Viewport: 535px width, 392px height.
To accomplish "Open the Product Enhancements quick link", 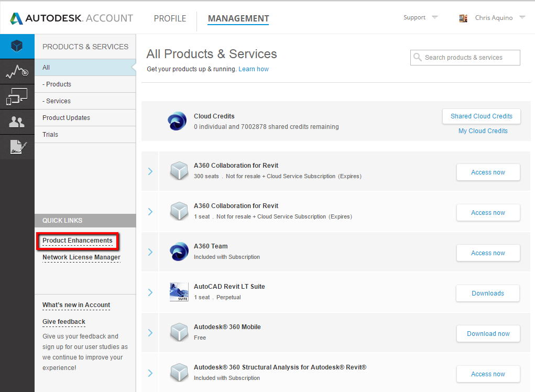I will click(78, 241).
